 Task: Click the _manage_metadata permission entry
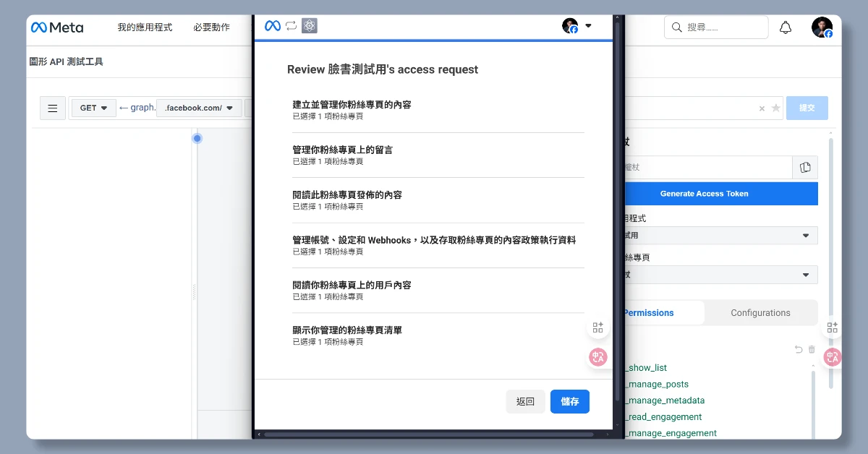[664, 401]
